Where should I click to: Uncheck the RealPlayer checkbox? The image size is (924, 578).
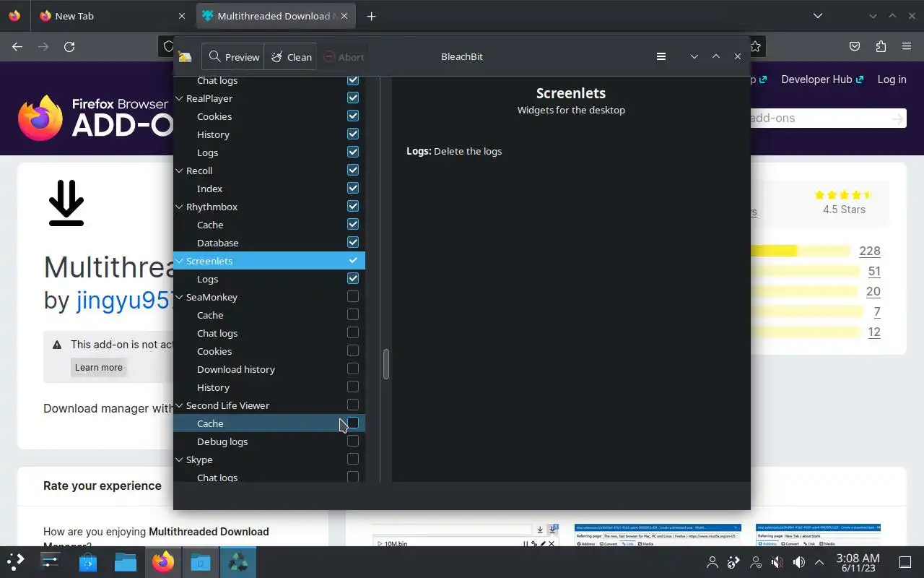tap(353, 98)
